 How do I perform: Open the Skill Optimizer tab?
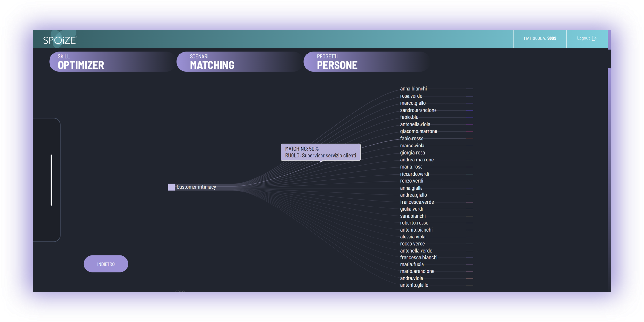point(111,62)
